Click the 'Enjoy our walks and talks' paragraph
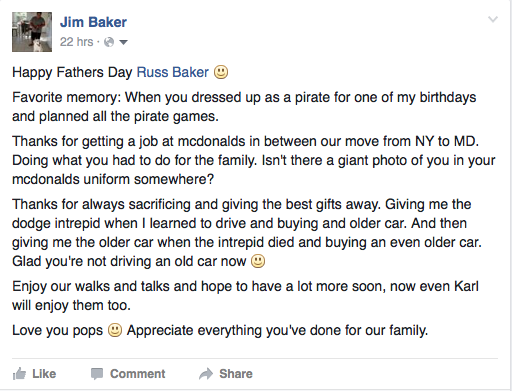The image size is (512, 391). pos(245,296)
